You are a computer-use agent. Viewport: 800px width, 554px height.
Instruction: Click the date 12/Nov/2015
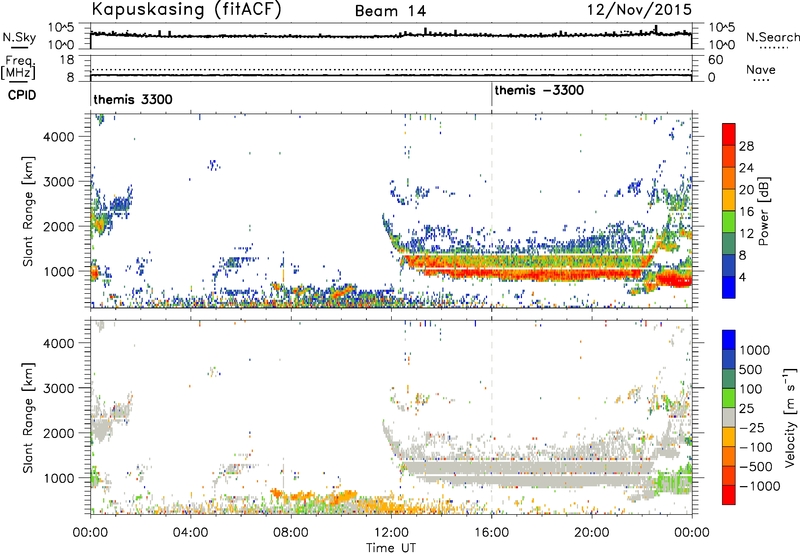[x=639, y=9]
